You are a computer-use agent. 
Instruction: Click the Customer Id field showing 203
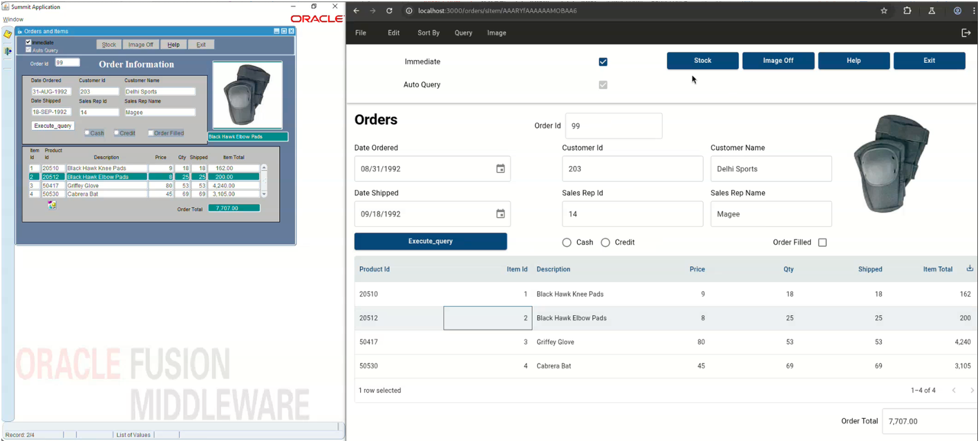pos(632,169)
